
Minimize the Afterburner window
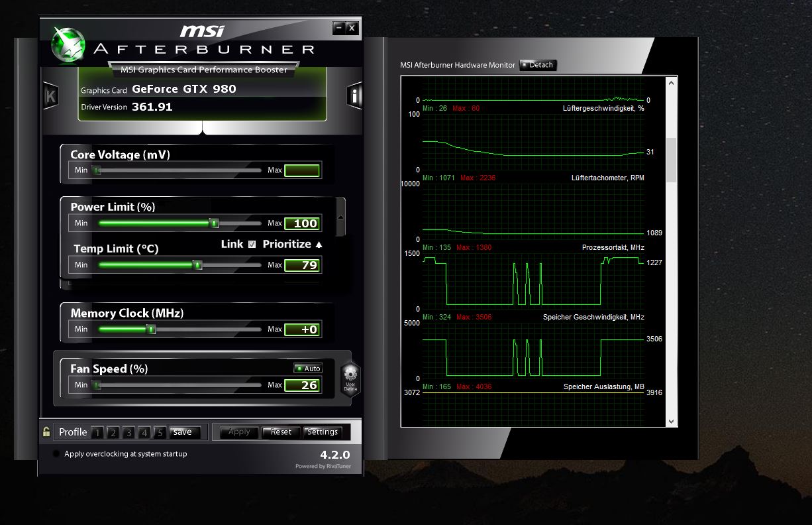(338, 28)
